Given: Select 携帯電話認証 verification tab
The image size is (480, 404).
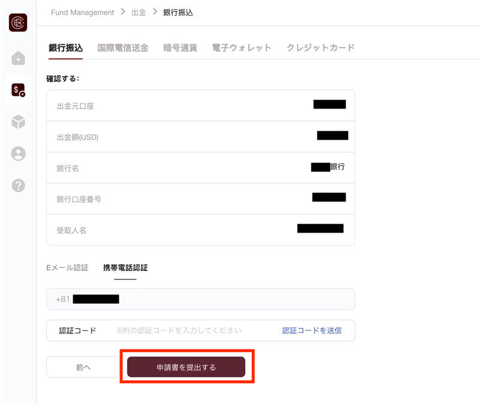Looking at the screenshot, I should tap(125, 268).
